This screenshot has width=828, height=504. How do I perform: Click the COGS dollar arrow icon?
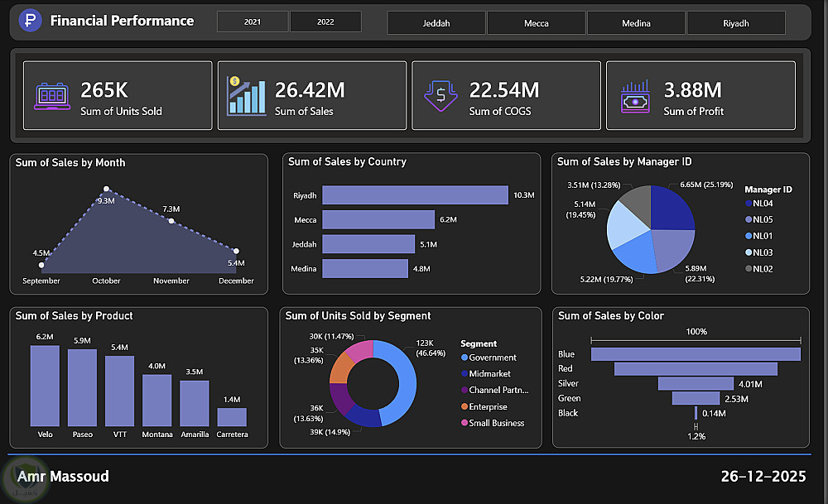point(440,95)
